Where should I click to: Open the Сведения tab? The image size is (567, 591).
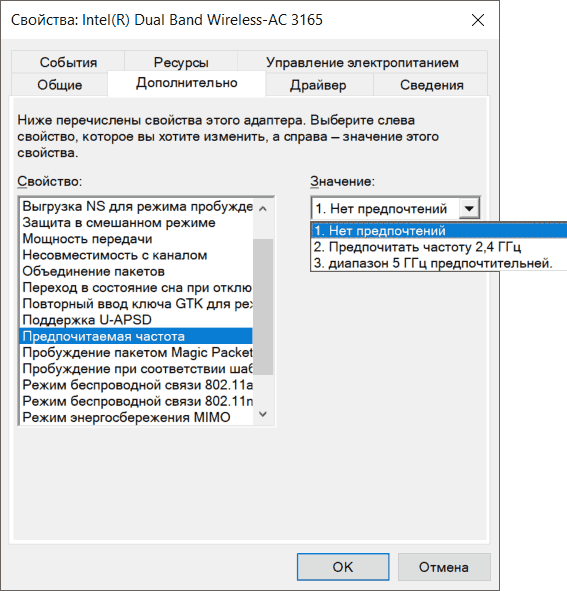pyautogui.click(x=432, y=85)
